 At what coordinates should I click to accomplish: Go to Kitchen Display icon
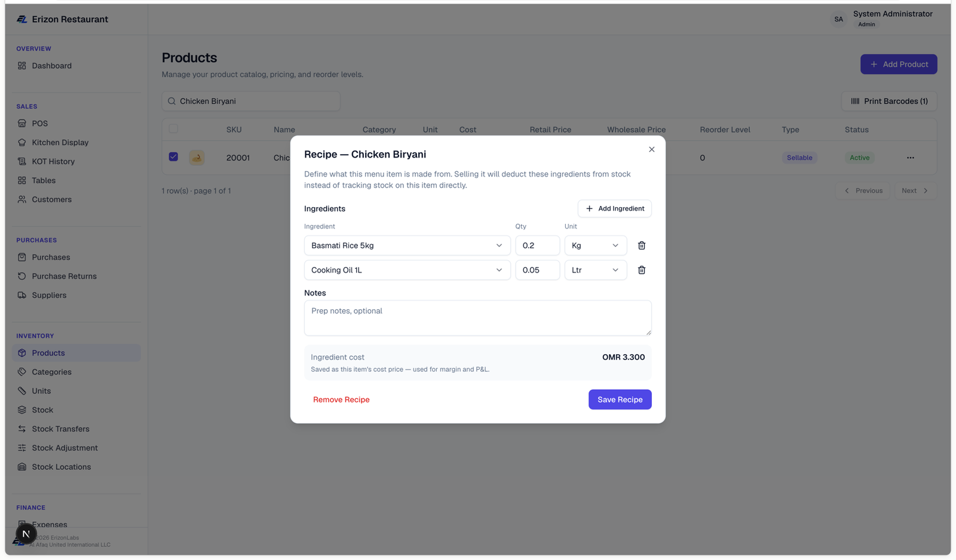coord(22,143)
